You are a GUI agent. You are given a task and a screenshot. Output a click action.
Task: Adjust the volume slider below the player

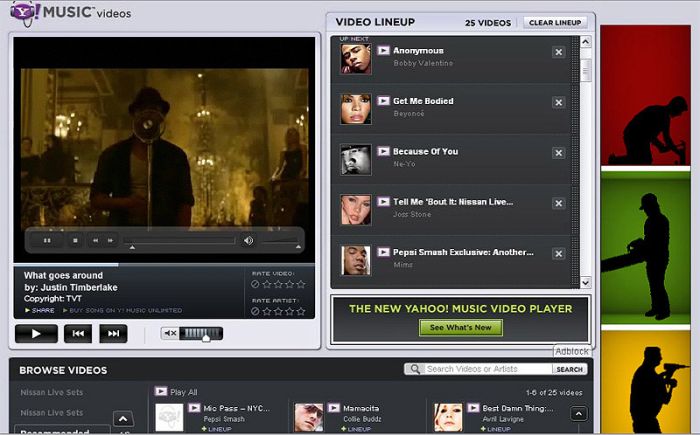203,333
